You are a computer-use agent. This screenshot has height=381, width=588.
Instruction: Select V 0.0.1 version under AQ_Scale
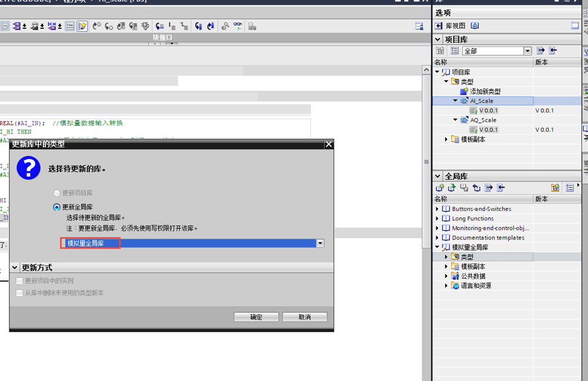(x=488, y=129)
